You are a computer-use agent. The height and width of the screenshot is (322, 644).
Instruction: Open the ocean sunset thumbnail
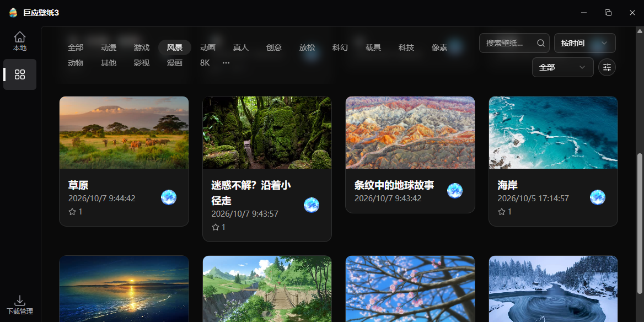point(124,289)
